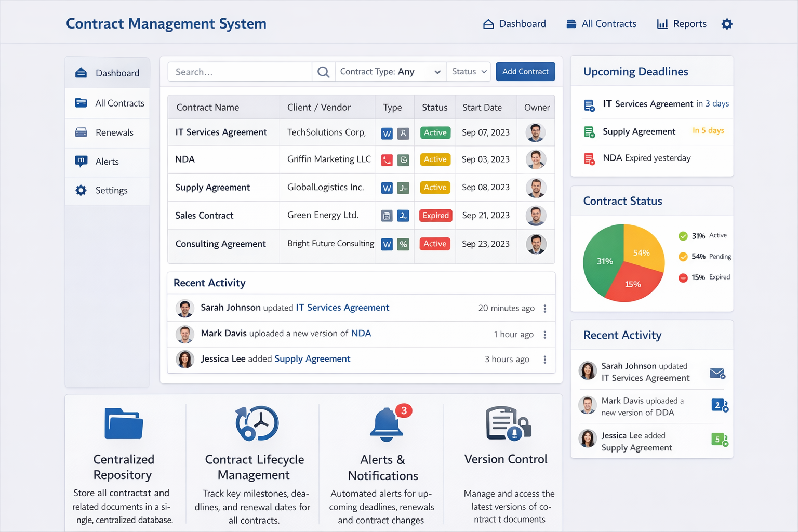Expand the Status filter dropdown
Viewport: 798px width, 532px height.
[x=468, y=71]
